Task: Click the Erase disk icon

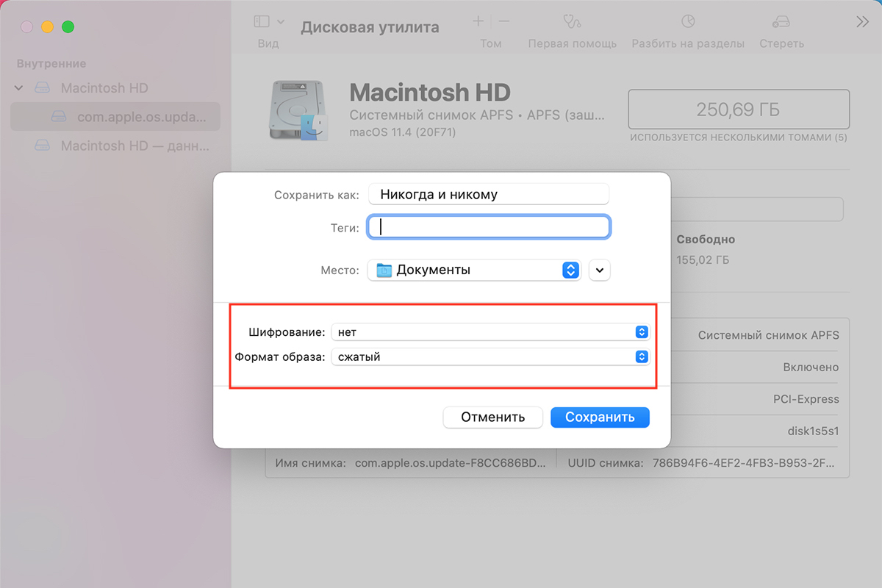Action: tap(781, 22)
